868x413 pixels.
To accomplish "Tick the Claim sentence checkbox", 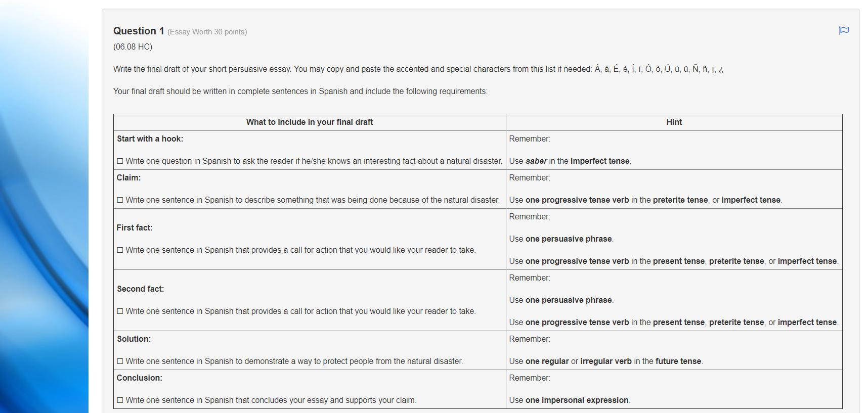I will [x=120, y=200].
